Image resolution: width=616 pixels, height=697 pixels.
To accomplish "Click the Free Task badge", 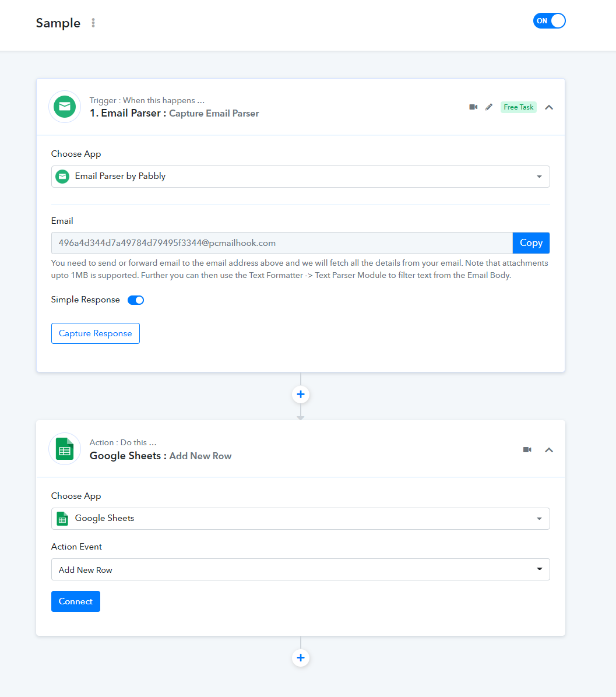I will 518,107.
